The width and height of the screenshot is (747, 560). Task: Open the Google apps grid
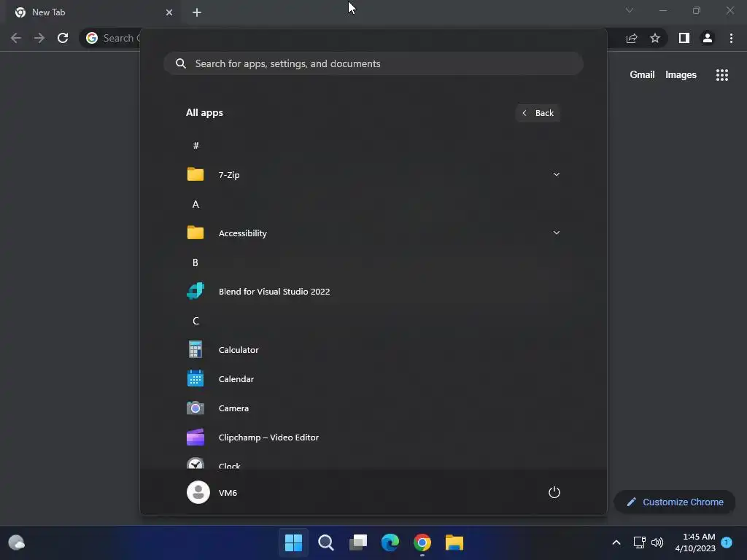point(722,75)
